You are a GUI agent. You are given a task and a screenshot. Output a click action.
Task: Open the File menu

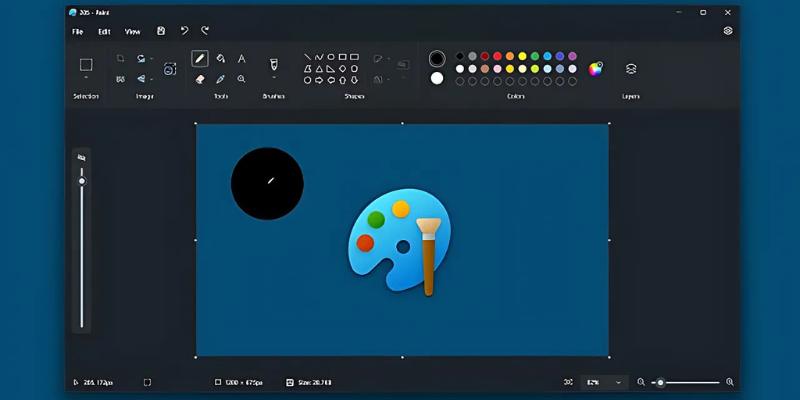click(x=78, y=32)
